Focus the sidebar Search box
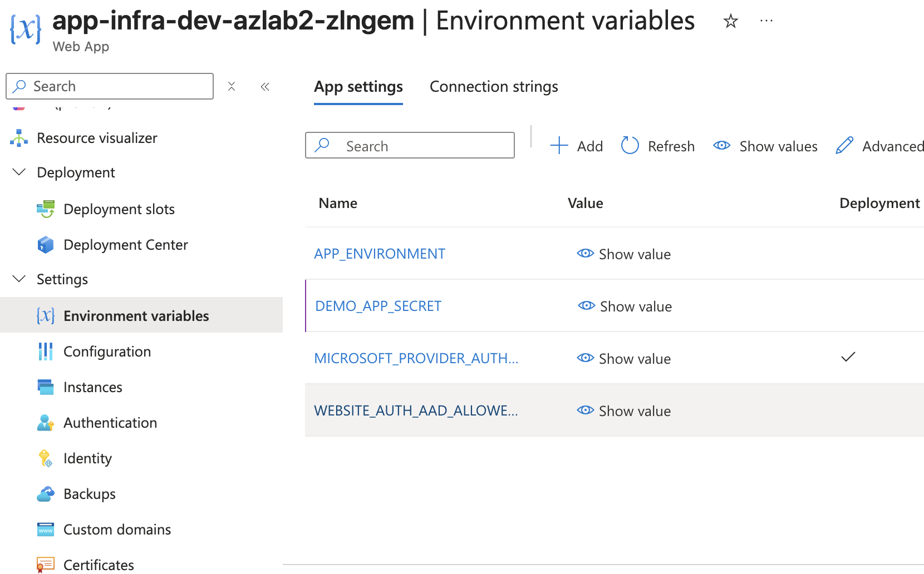Screen dimensions: 924x574 (110, 86)
